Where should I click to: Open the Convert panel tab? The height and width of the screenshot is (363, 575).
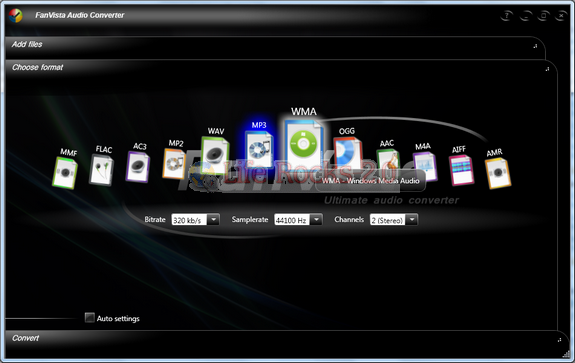25,338
